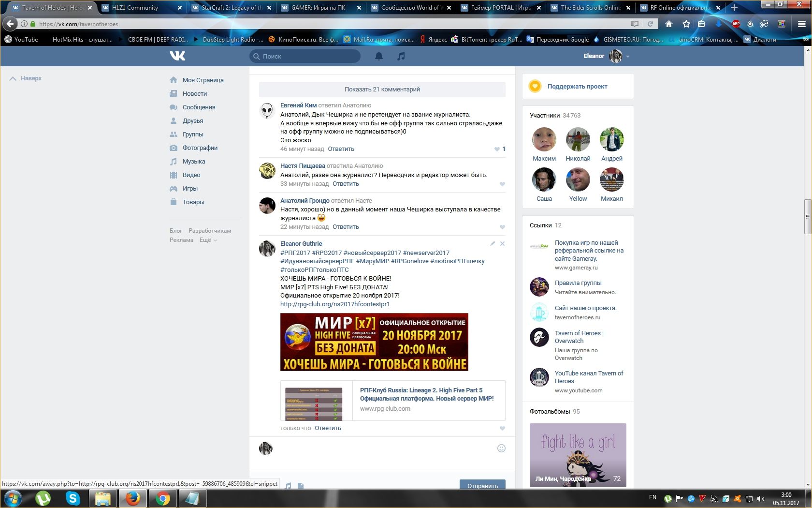812x508 pixels.
Task: Go back with browser back arrow
Action: click(x=9, y=24)
